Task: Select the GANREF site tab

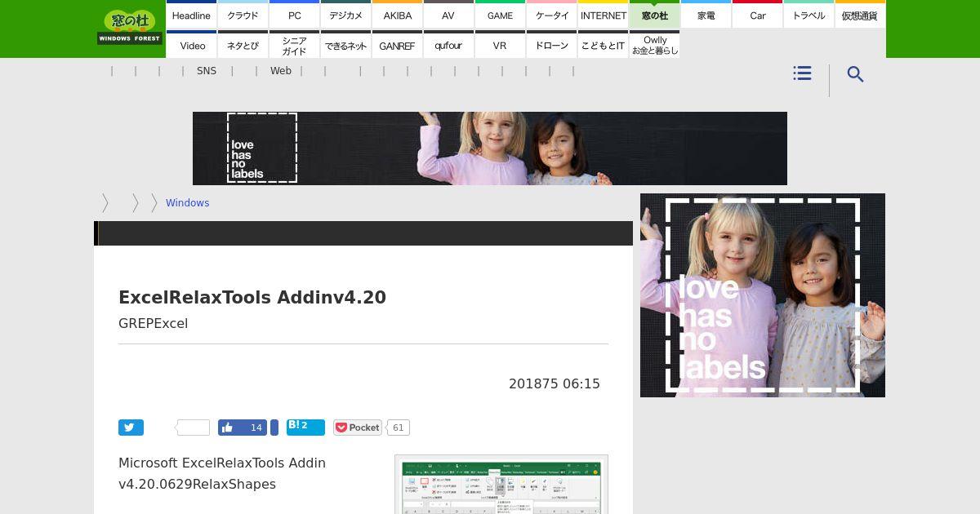Action: [x=397, y=45]
